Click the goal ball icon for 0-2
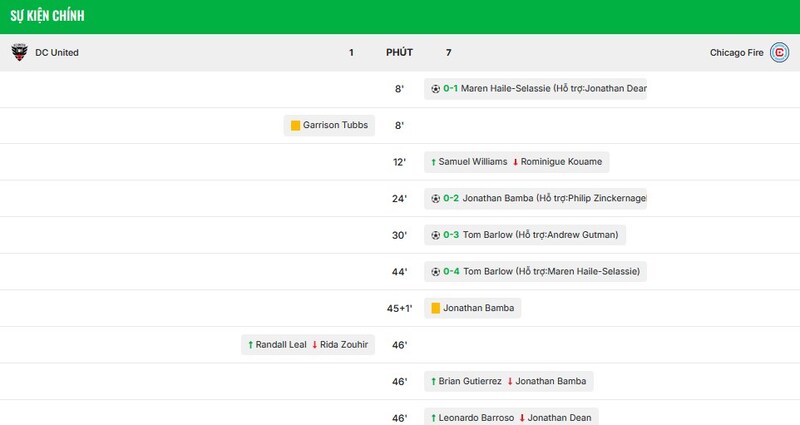800x425 pixels. point(435,198)
